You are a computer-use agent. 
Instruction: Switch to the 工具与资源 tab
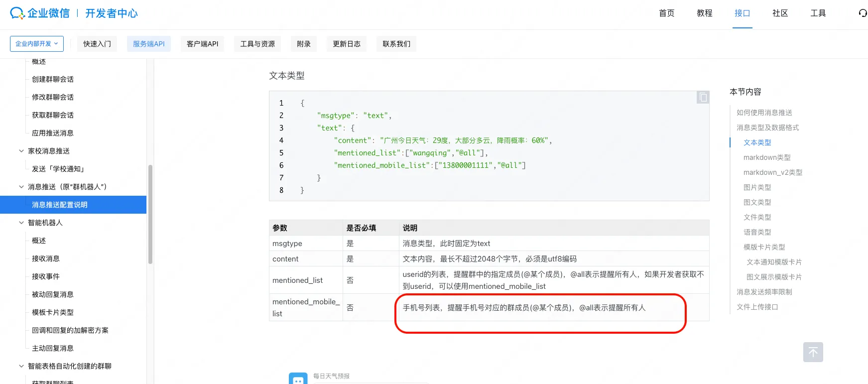click(257, 44)
